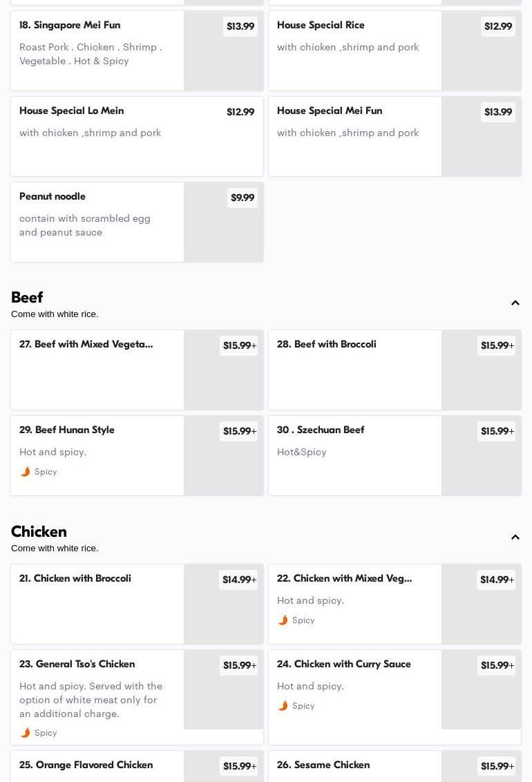Click spicy pepper icon under Beef Hunan Style
Screen dimensions: 532x782
pyautogui.click(x=26, y=472)
